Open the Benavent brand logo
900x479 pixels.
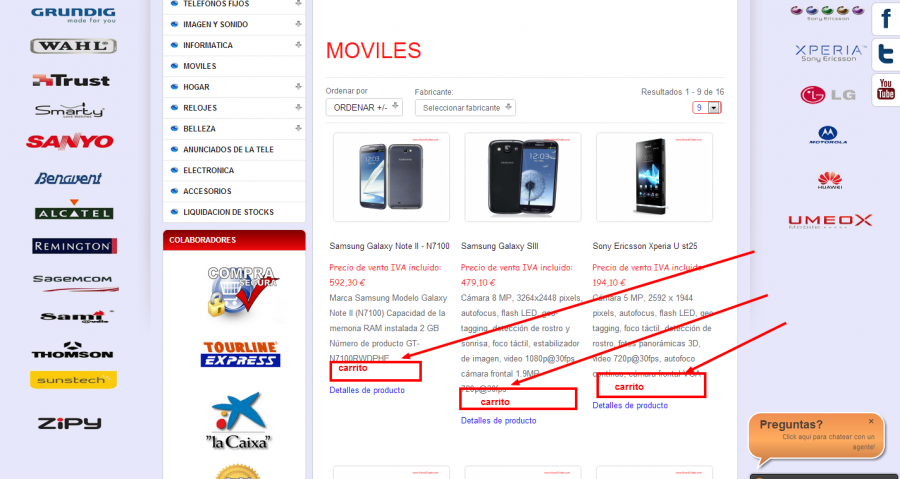(x=68, y=178)
